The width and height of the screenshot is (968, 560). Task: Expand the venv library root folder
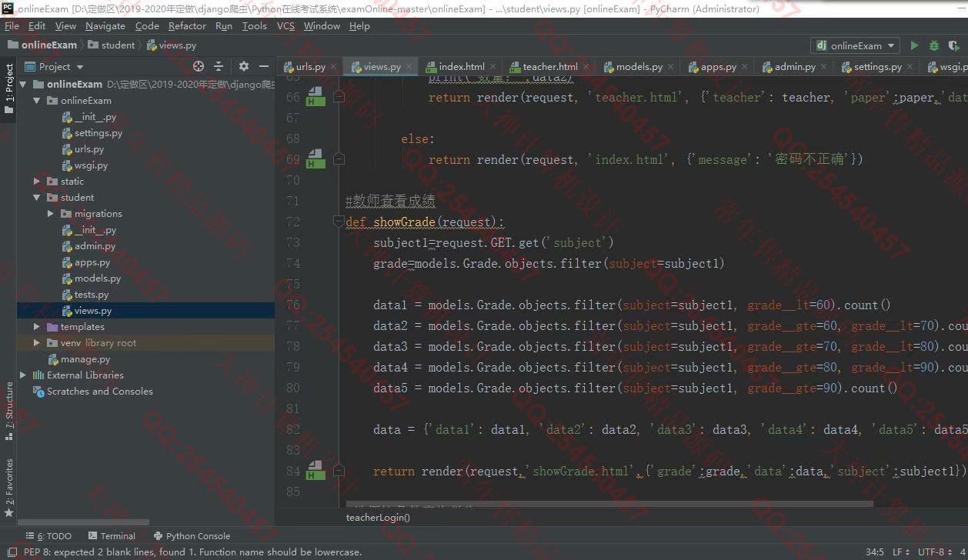pos(37,343)
